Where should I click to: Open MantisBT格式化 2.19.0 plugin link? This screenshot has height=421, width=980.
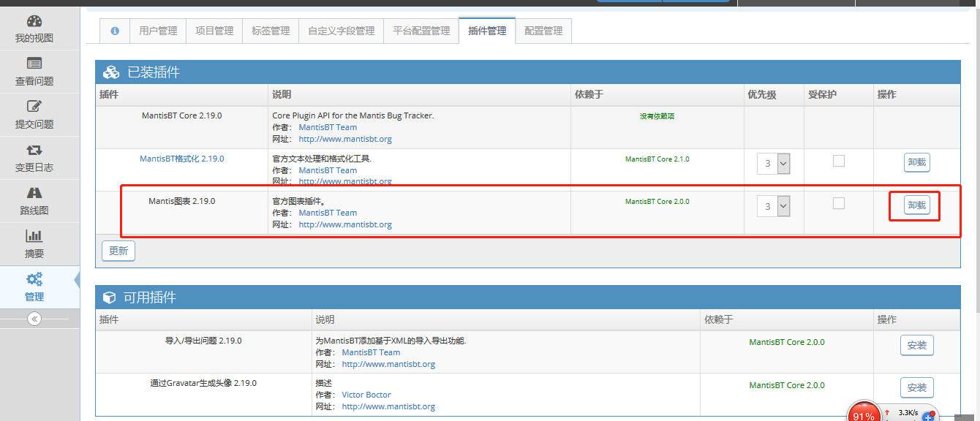[x=182, y=159]
